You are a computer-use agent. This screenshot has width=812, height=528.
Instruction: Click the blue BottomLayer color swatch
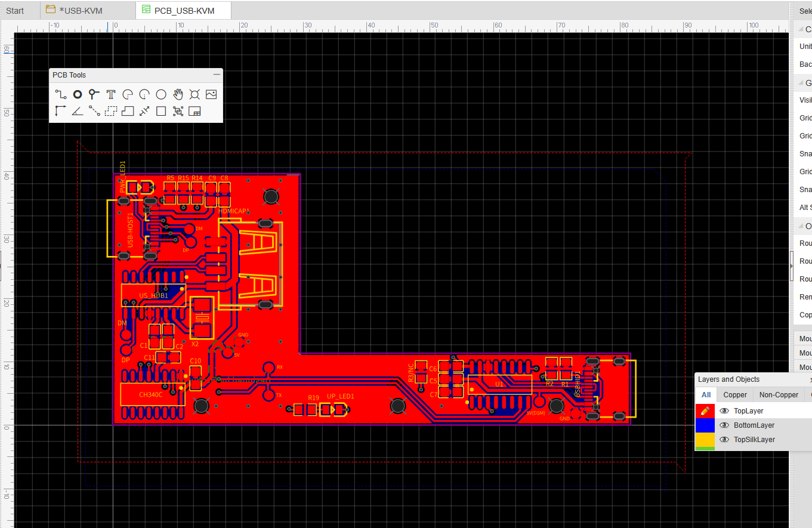click(x=705, y=425)
